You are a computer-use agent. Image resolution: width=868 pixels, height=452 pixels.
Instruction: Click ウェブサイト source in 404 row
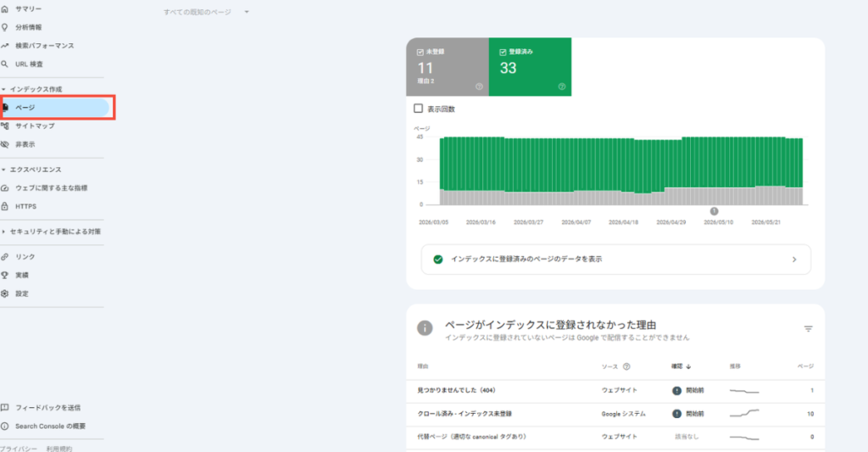[x=620, y=390]
